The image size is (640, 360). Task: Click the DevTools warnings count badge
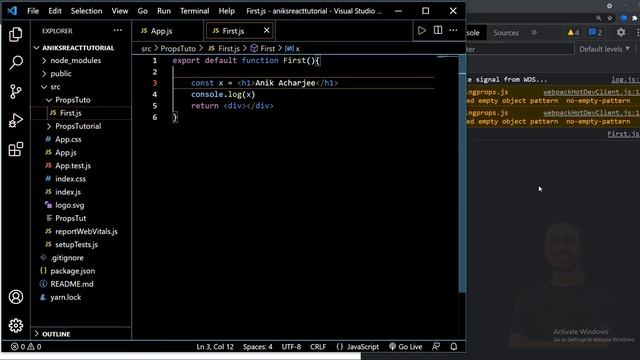(x=573, y=32)
